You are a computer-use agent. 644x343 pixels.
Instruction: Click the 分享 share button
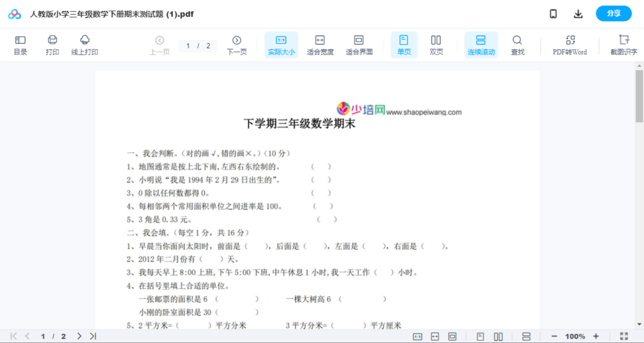(x=613, y=13)
